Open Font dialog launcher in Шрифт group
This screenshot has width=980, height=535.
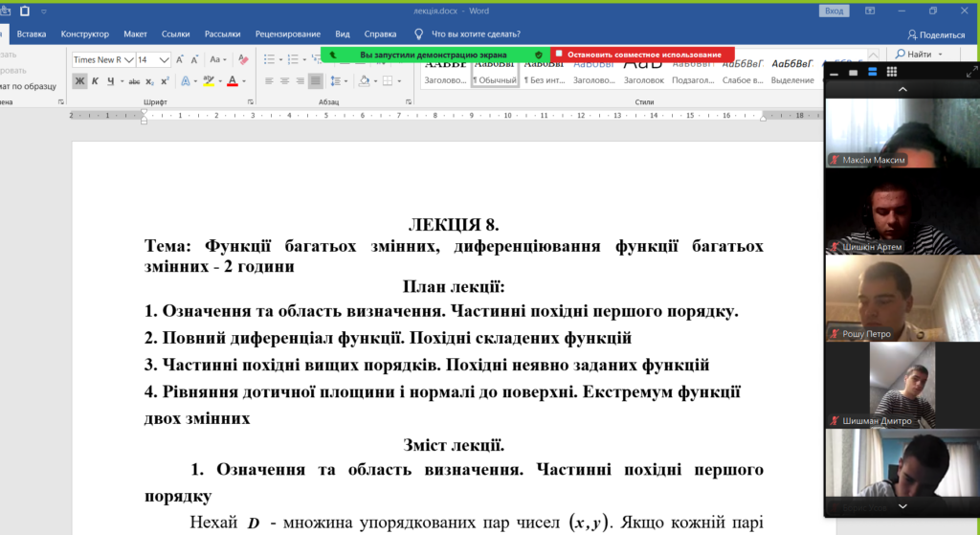coord(250,101)
